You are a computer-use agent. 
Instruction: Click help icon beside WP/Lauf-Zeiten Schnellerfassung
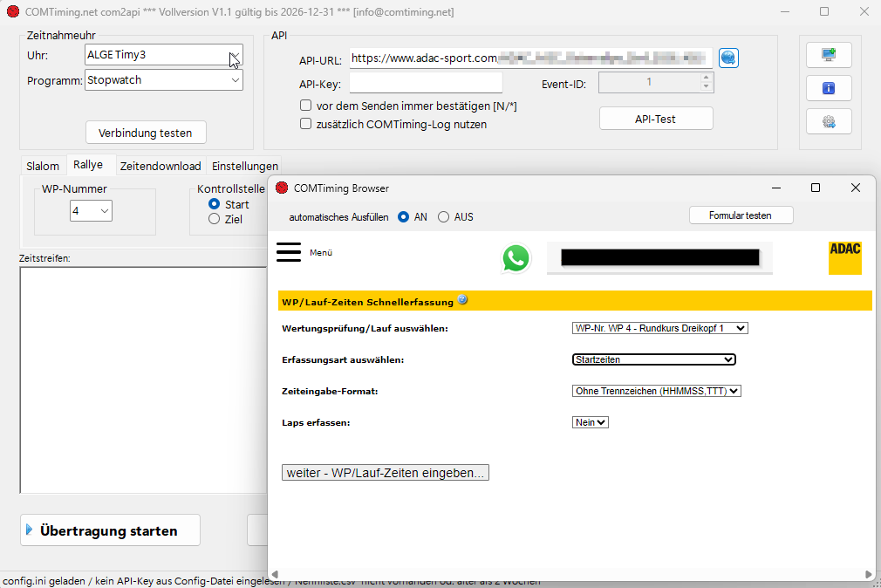462,300
